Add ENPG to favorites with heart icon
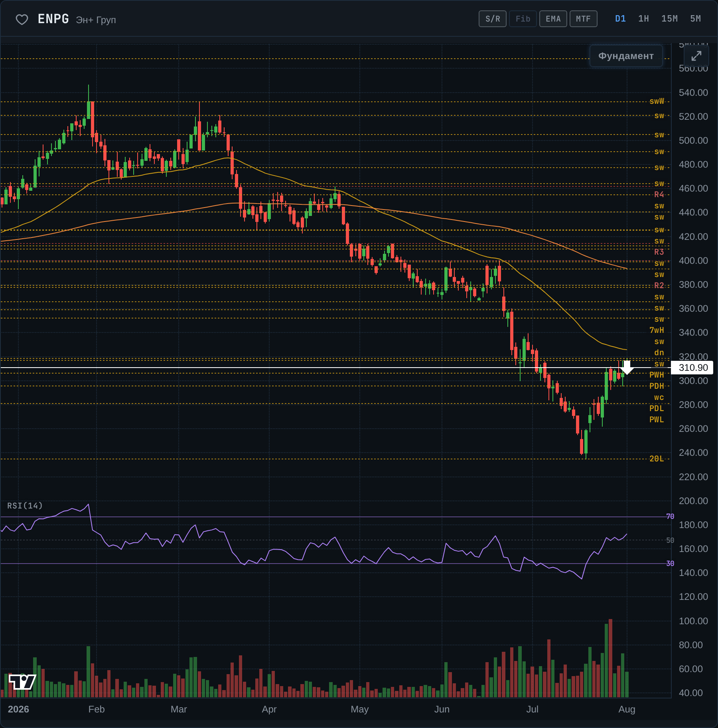Viewport: 718px width, 728px height. [22, 19]
